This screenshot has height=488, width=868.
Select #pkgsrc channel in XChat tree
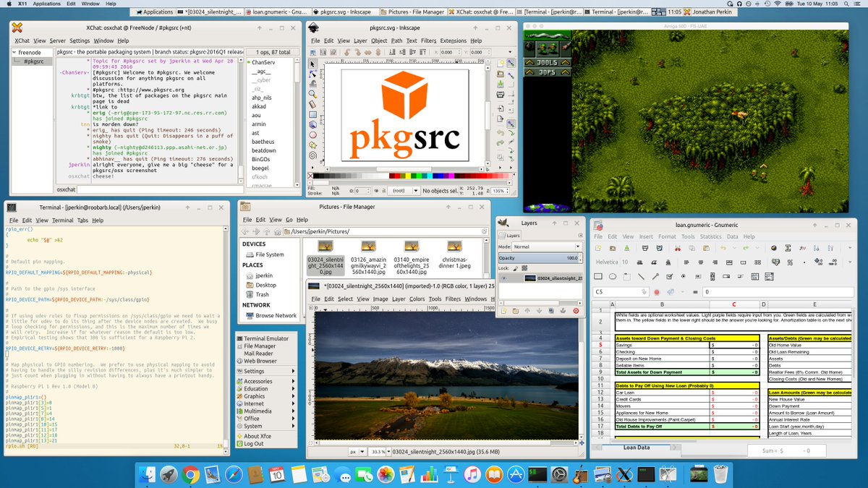(x=33, y=61)
